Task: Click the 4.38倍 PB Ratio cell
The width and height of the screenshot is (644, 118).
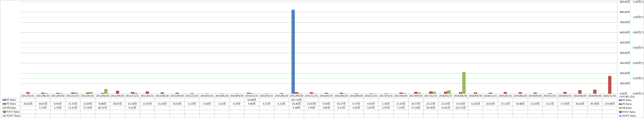Action: tap(296, 108)
